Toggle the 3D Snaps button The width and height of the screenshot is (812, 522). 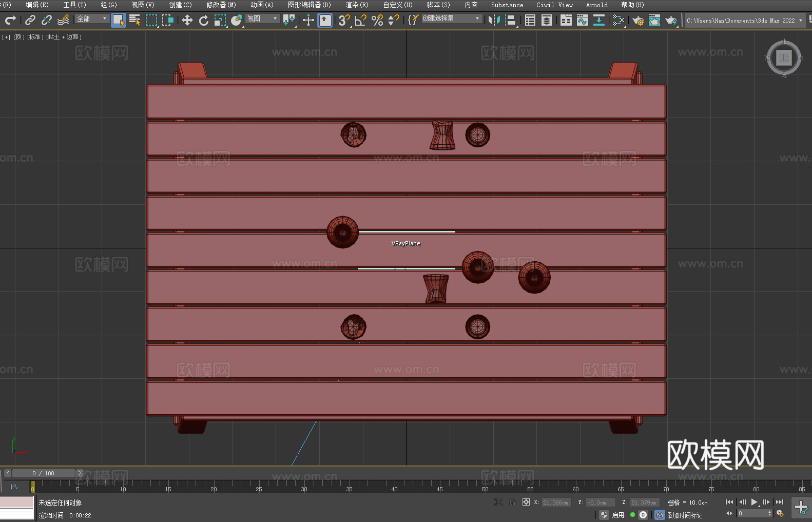(x=343, y=20)
